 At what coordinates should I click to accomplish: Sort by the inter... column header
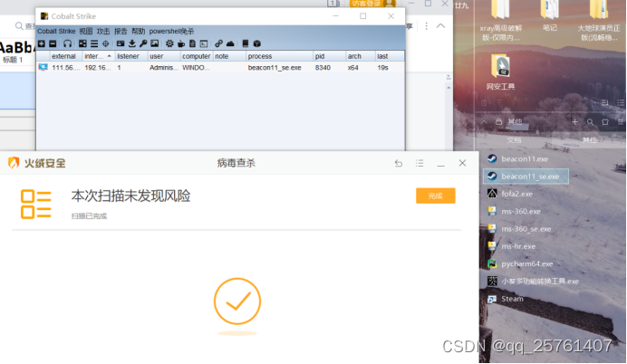pos(99,56)
